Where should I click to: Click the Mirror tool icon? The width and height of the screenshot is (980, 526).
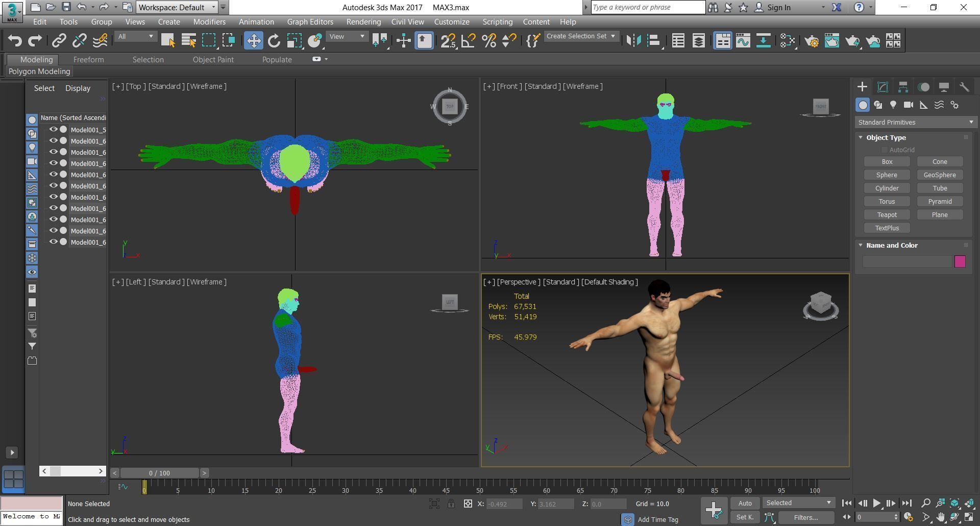(633, 41)
